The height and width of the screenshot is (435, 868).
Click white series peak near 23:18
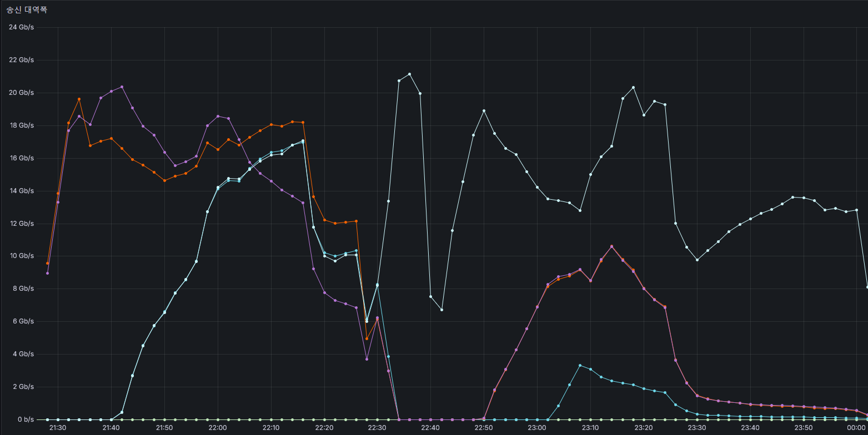633,87
